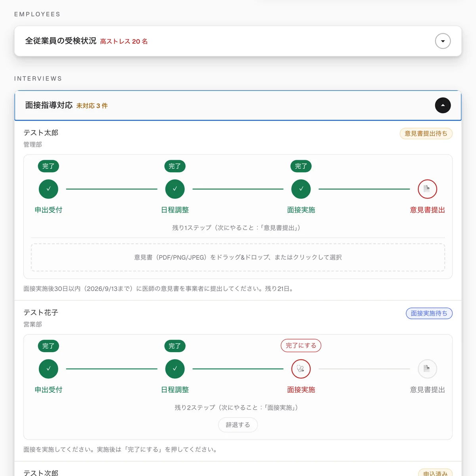Image resolution: width=476 pixels, height=476 pixels.
Task: Click the 面接実施待ち status badge
Action: tap(429, 313)
